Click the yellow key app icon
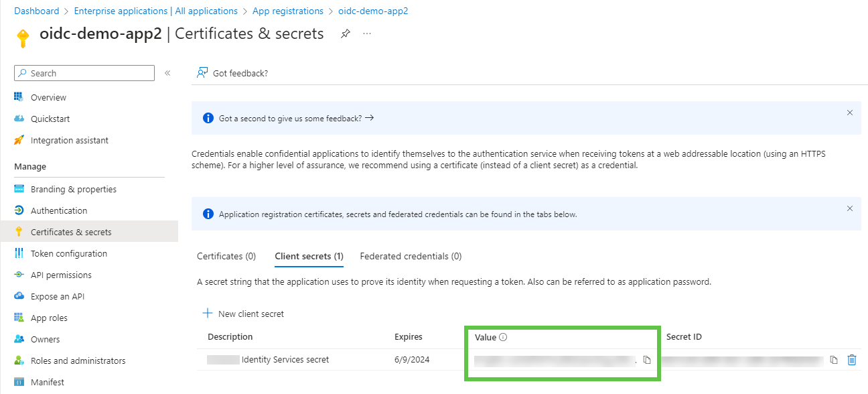868x394 pixels. point(23,38)
